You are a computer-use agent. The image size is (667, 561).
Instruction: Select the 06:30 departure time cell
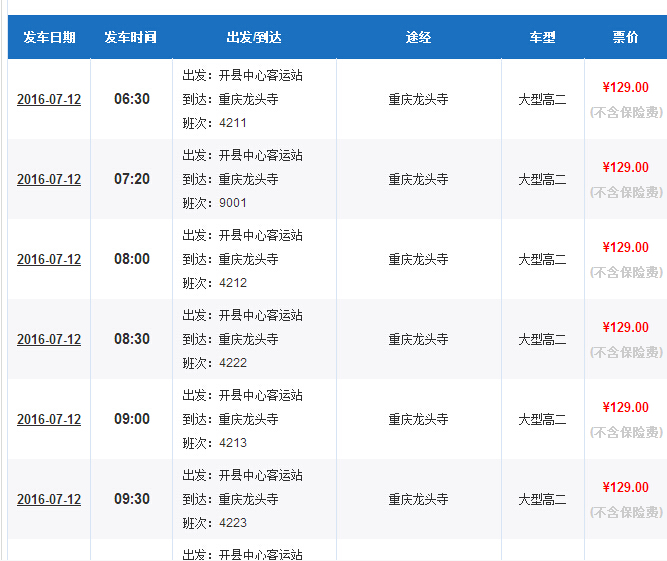[x=132, y=99]
